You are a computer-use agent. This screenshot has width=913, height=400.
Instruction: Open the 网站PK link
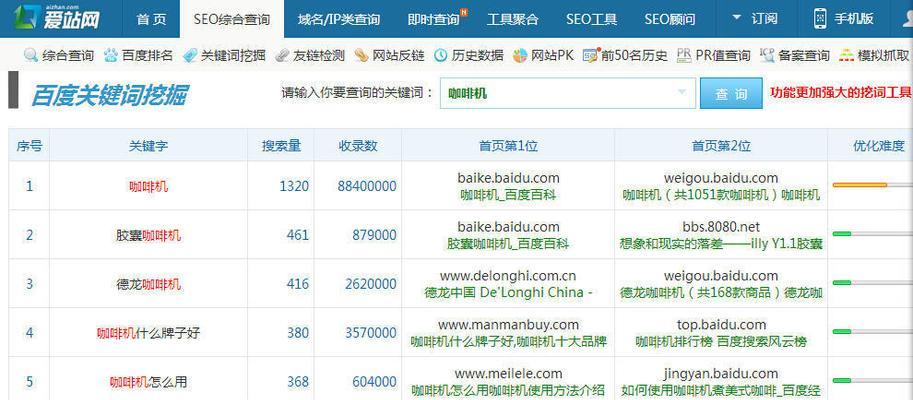tap(553, 56)
